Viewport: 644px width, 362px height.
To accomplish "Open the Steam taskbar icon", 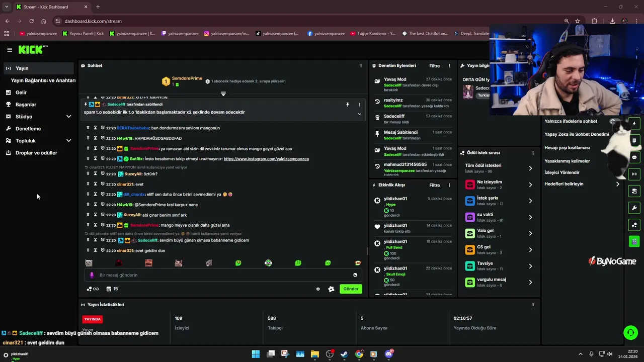I will (x=344, y=354).
